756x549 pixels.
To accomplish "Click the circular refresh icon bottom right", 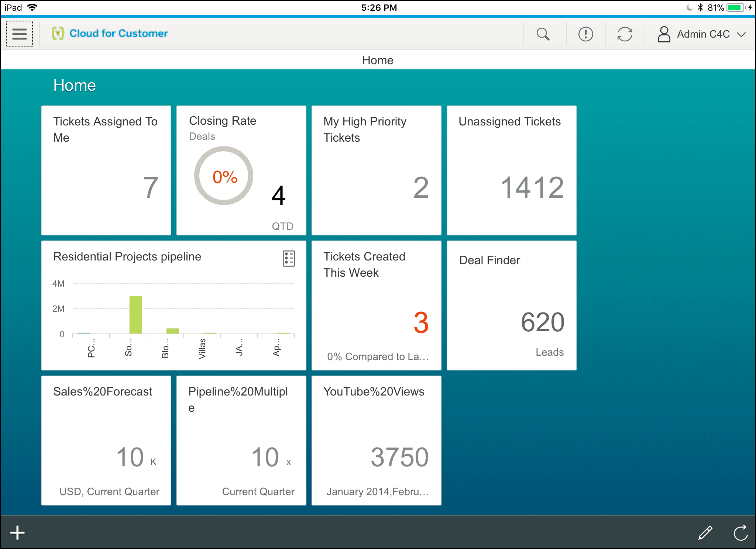I will 740,533.
